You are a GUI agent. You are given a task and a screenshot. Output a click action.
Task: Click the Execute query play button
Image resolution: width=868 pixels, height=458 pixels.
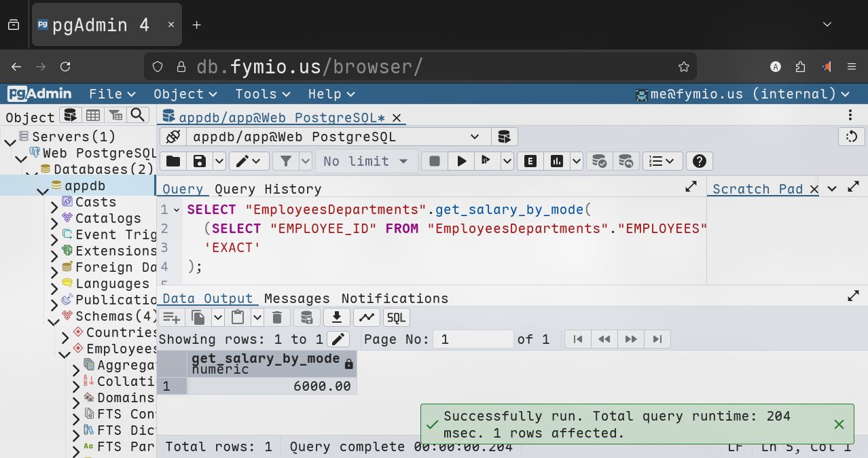462,161
